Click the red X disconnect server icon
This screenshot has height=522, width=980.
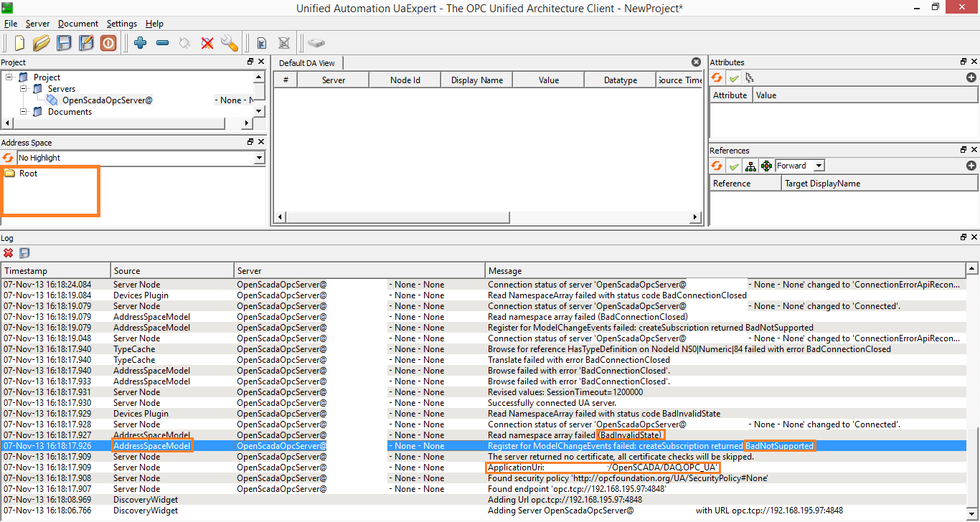207,43
